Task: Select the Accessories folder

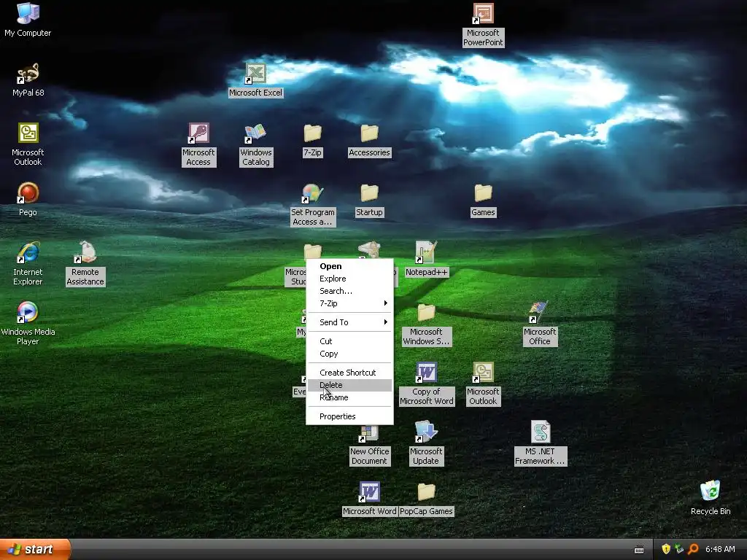Action: point(369,140)
